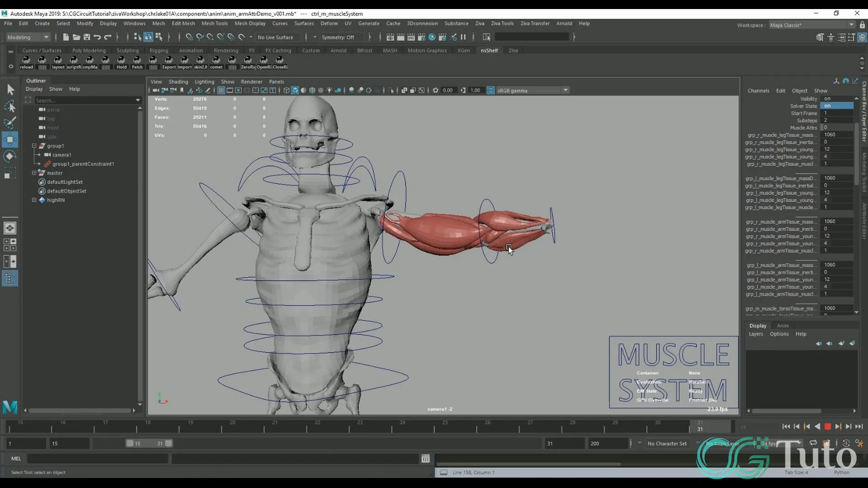Viewport: 868px width, 488px height.
Task: Click defaultLightSet in the Outliner
Action: tap(65, 182)
